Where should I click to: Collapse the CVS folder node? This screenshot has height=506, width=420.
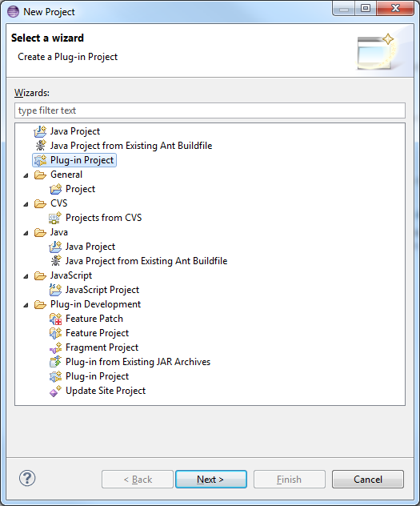coord(26,204)
